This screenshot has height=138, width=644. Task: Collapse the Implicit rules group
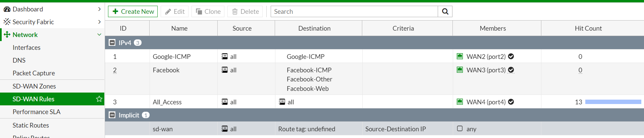pos(112,115)
